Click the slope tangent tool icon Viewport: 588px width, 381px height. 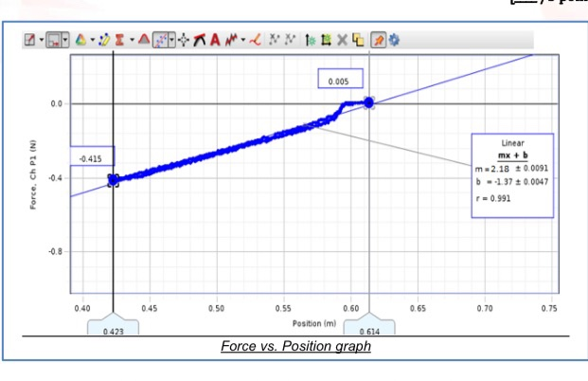point(200,40)
